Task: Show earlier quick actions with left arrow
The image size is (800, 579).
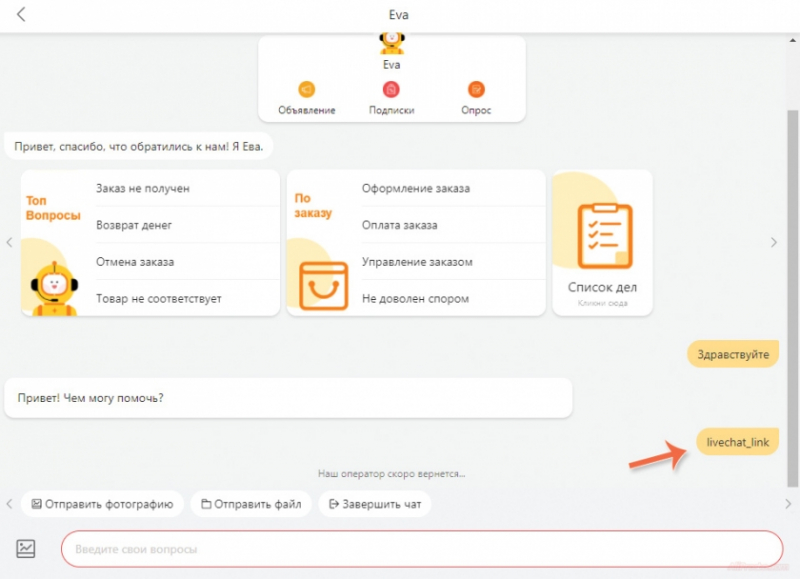Action: point(9,504)
